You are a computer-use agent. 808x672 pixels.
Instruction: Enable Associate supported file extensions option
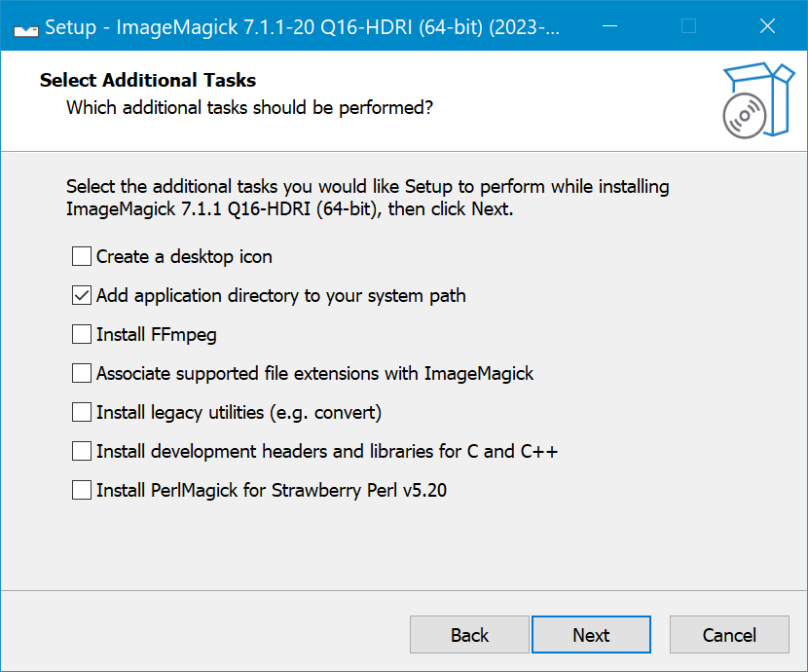point(82,374)
